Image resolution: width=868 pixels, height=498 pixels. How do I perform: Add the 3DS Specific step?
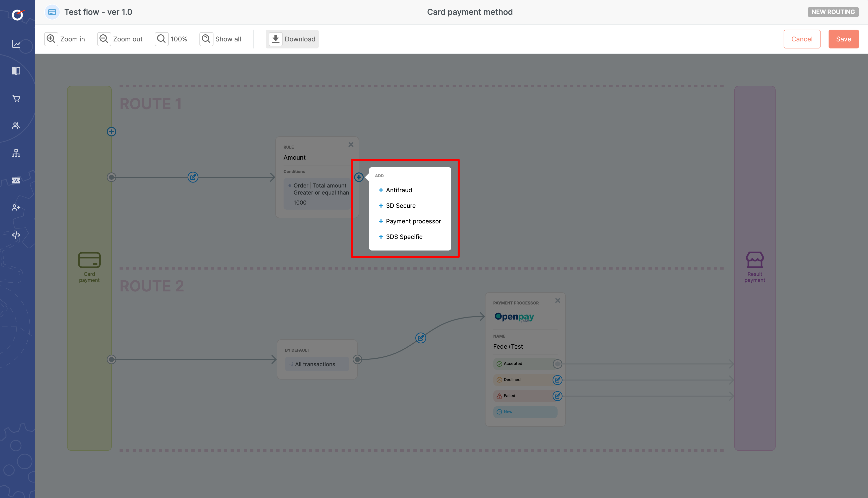pos(401,237)
